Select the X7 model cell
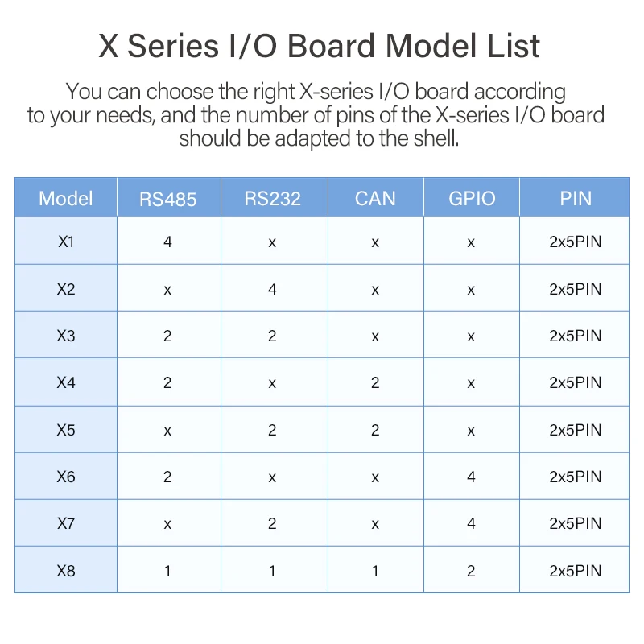 coord(66,523)
